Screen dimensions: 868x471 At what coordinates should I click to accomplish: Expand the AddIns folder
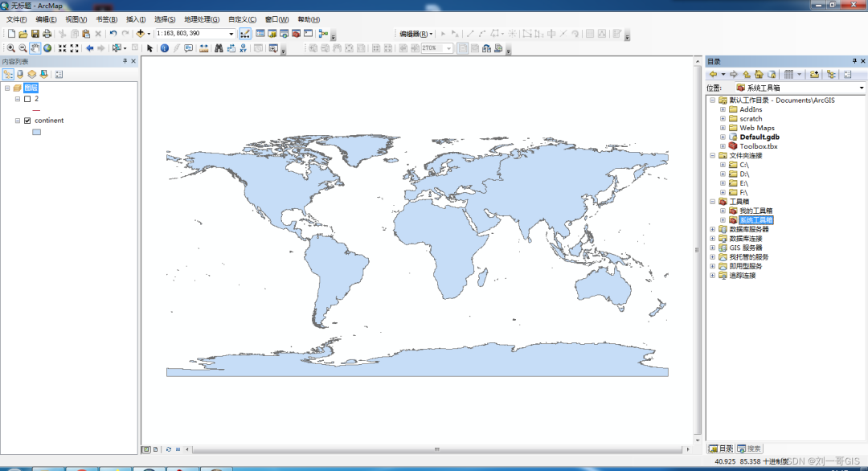[723, 109]
